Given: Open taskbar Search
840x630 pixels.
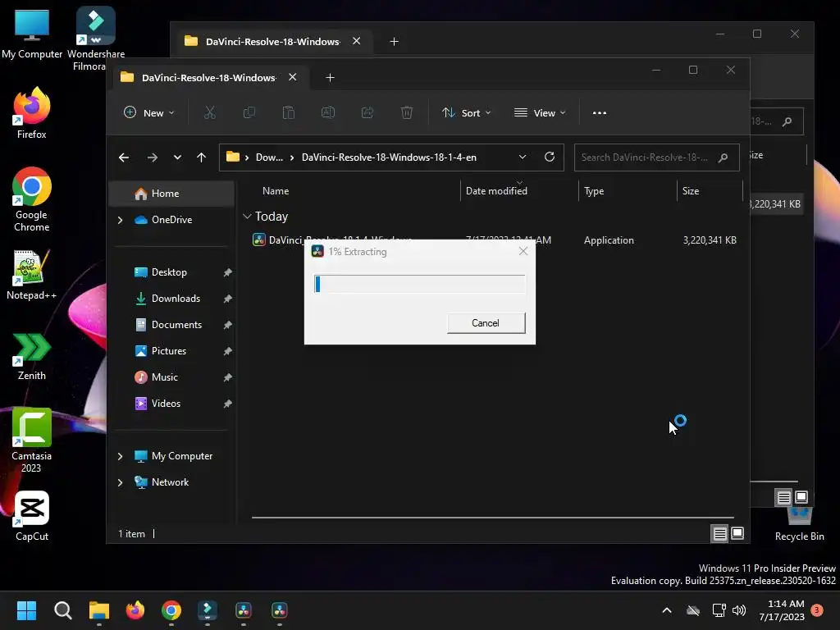Looking at the screenshot, I should [x=62, y=610].
